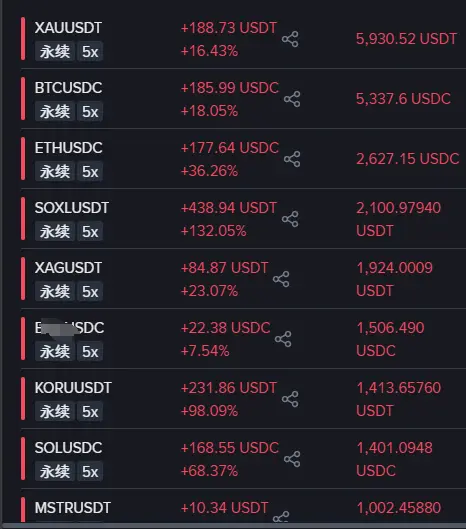The width and height of the screenshot is (466, 529).
Task: Share the BTCUSDC position profit
Action: (x=292, y=99)
